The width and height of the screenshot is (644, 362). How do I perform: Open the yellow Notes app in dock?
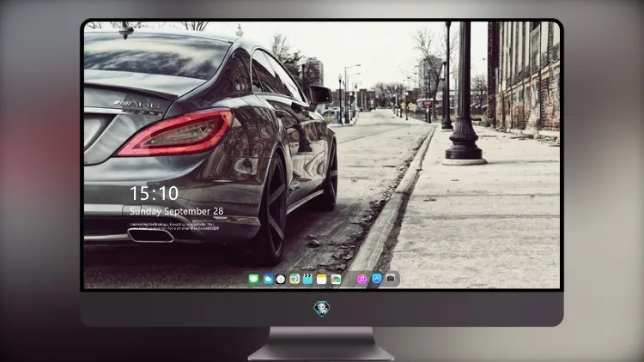322,279
